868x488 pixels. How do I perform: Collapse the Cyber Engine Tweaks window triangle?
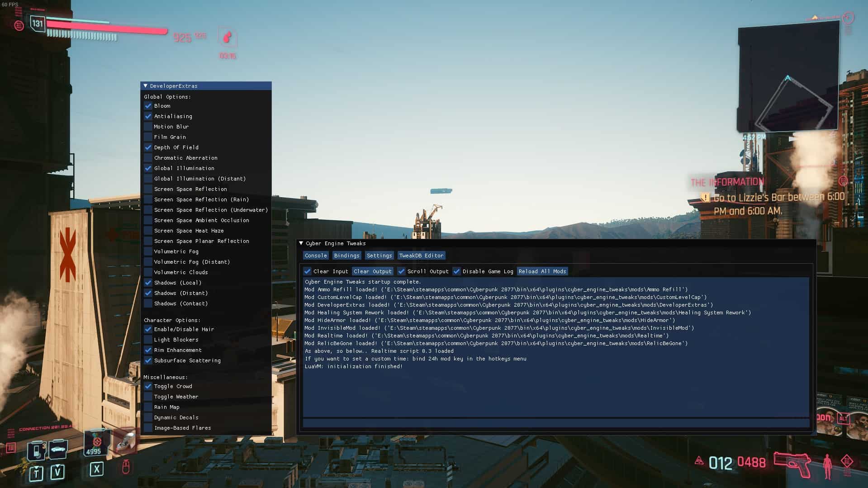301,243
